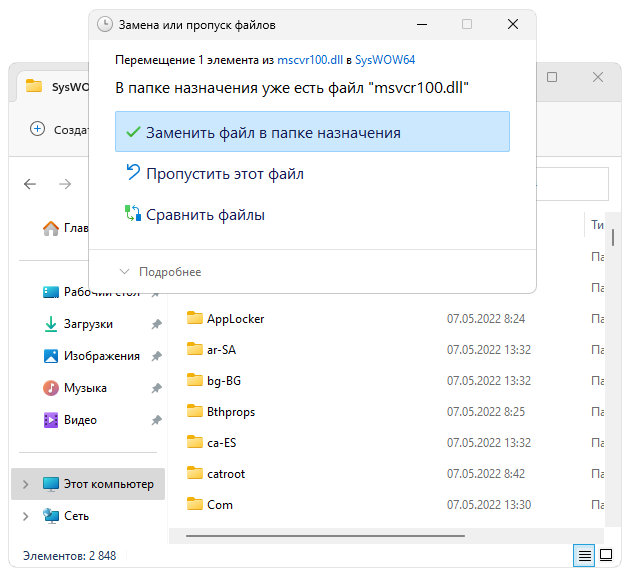Screen dimensions: 628x572
Task: Click the Explorer search field
Action: point(573,184)
